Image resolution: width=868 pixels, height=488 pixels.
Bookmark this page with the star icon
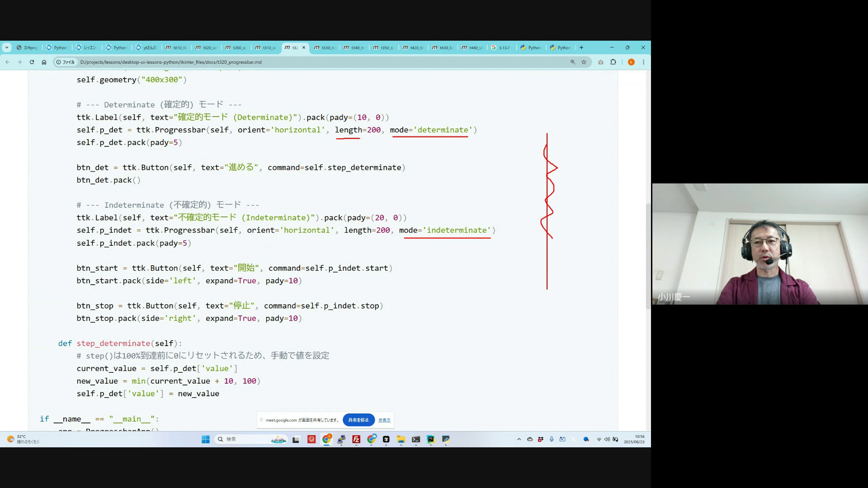584,62
